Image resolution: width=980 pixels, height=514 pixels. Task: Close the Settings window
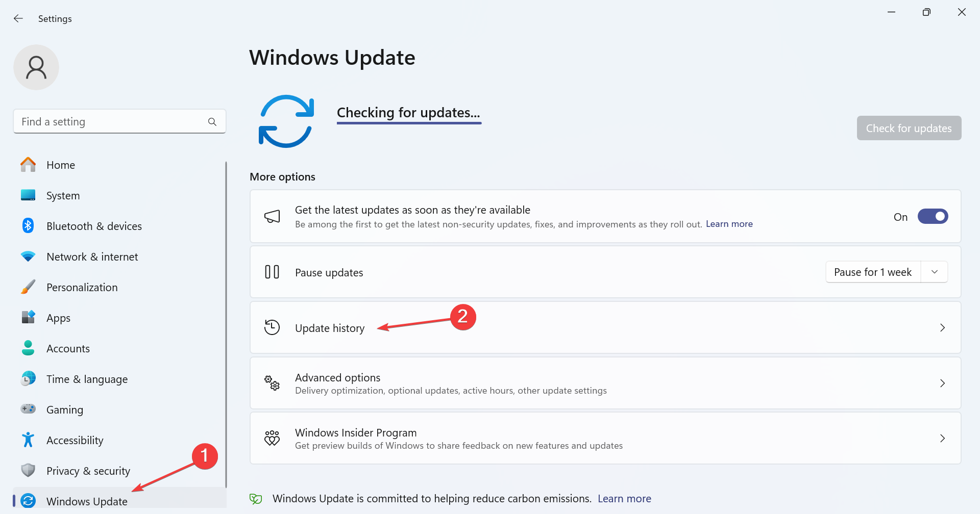point(962,12)
